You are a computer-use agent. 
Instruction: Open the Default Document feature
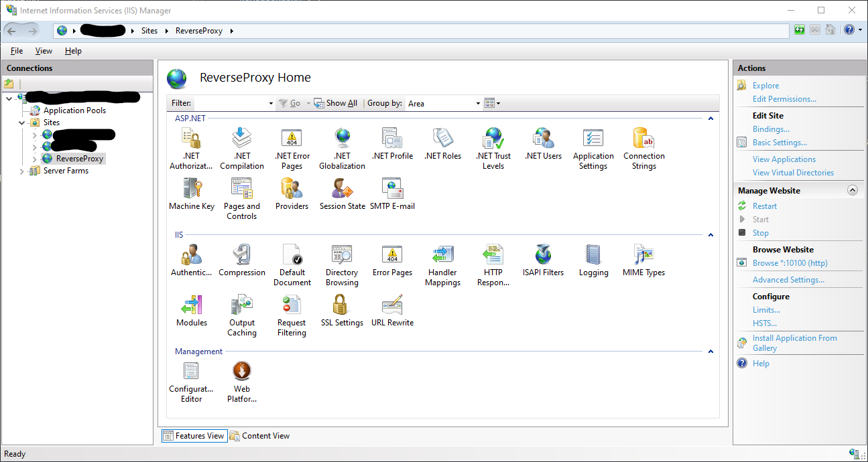[292, 265]
